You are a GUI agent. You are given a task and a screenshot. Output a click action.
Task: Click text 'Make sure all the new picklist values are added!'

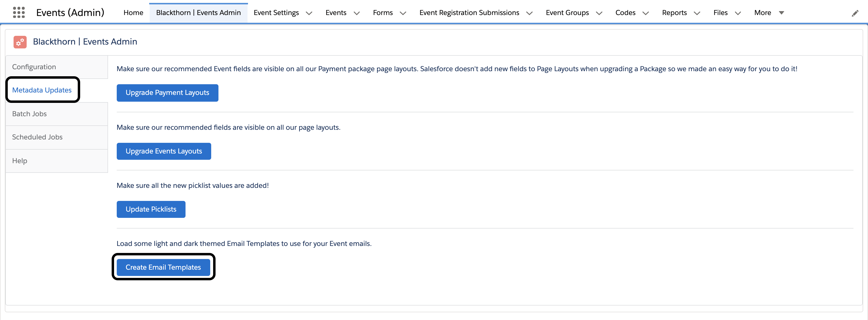[x=192, y=186]
